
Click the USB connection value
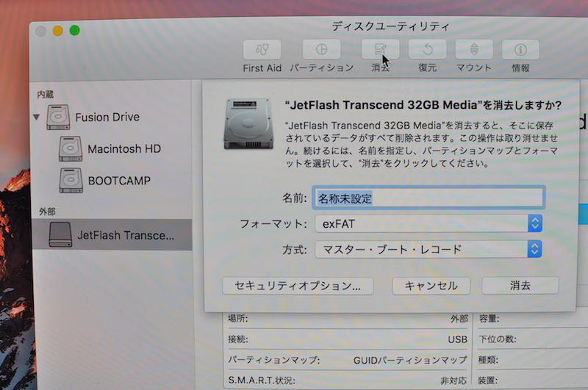[457, 339]
